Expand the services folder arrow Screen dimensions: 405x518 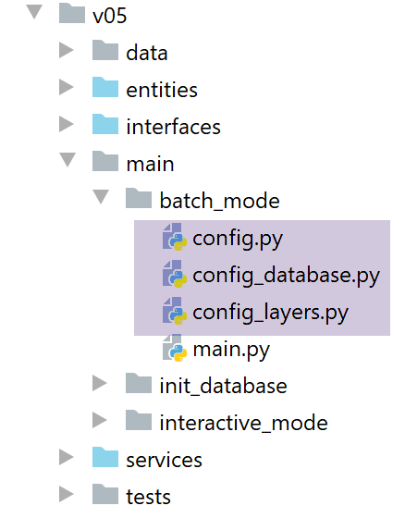pos(66,457)
